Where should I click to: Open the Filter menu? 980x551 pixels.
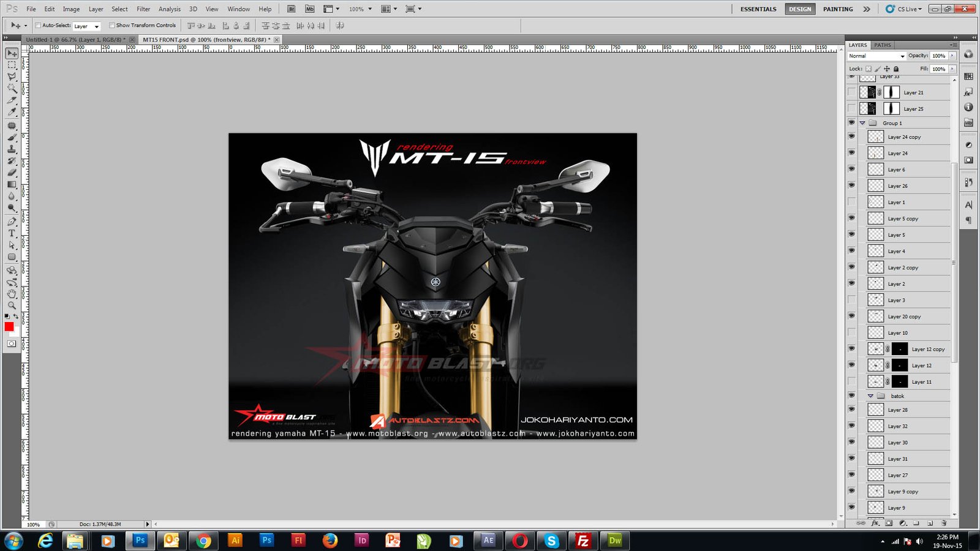tap(143, 9)
